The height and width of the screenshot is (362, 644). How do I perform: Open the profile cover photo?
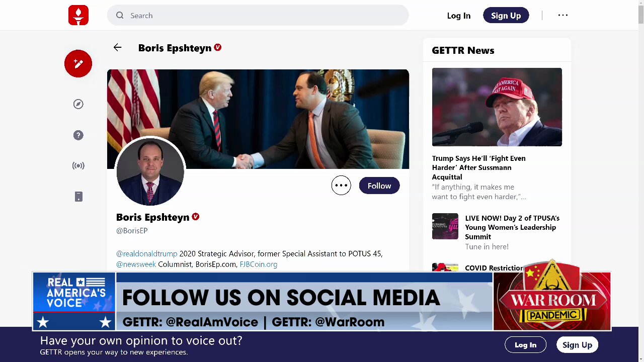[x=258, y=119]
